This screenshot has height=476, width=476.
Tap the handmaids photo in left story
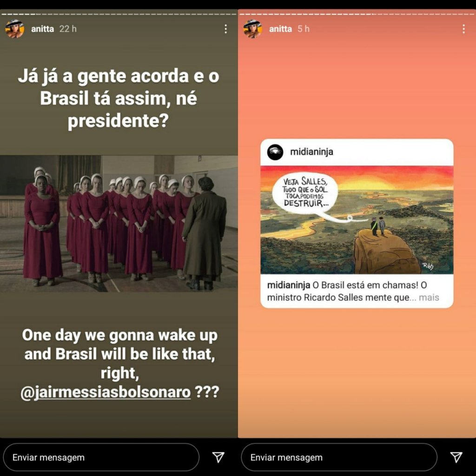click(119, 224)
